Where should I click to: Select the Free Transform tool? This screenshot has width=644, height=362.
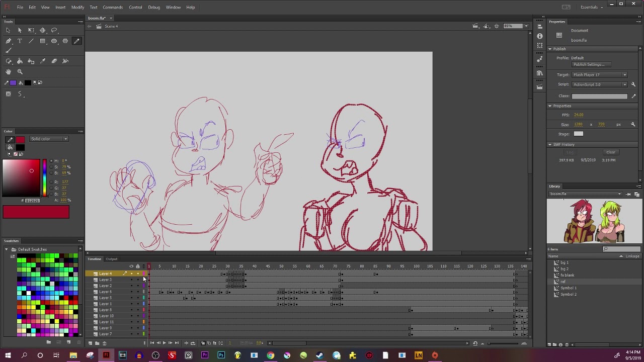click(31, 30)
